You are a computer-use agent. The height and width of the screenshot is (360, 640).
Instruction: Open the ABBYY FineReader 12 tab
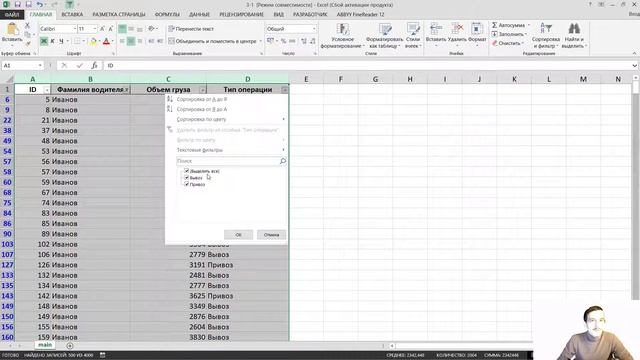(360, 15)
